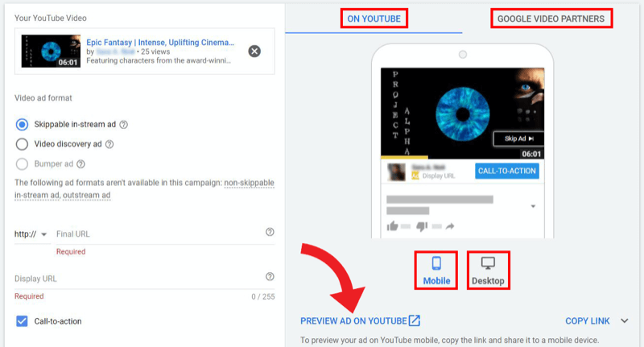Expand description arrow in phone preview
644x347 pixels.
pyautogui.click(x=533, y=206)
